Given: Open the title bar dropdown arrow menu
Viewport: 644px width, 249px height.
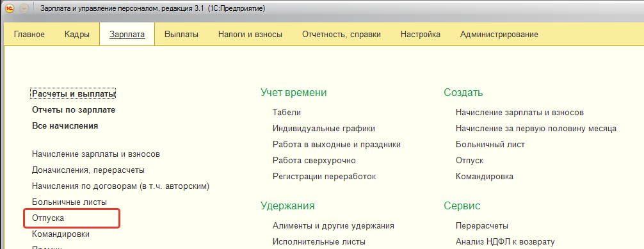Looking at the screenshot, I should point(24,8).
